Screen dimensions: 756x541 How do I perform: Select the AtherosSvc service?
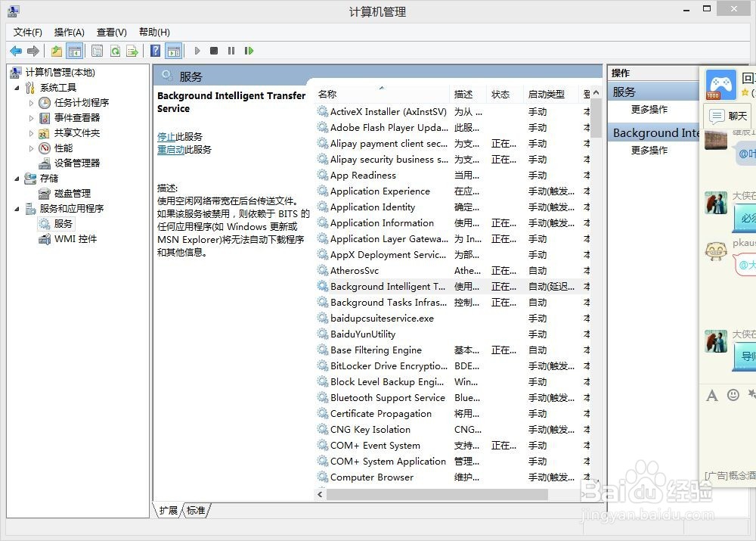click(x=453, y=271)
